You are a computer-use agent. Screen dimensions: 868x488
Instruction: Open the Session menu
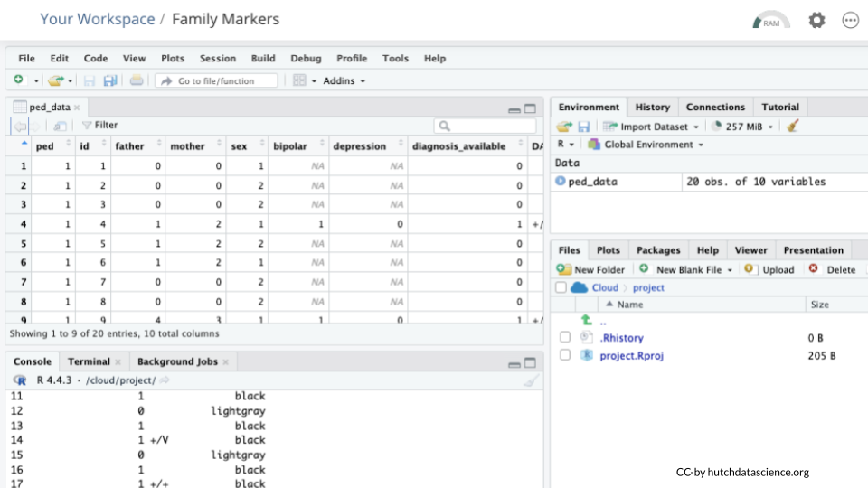tap(218, 58)
